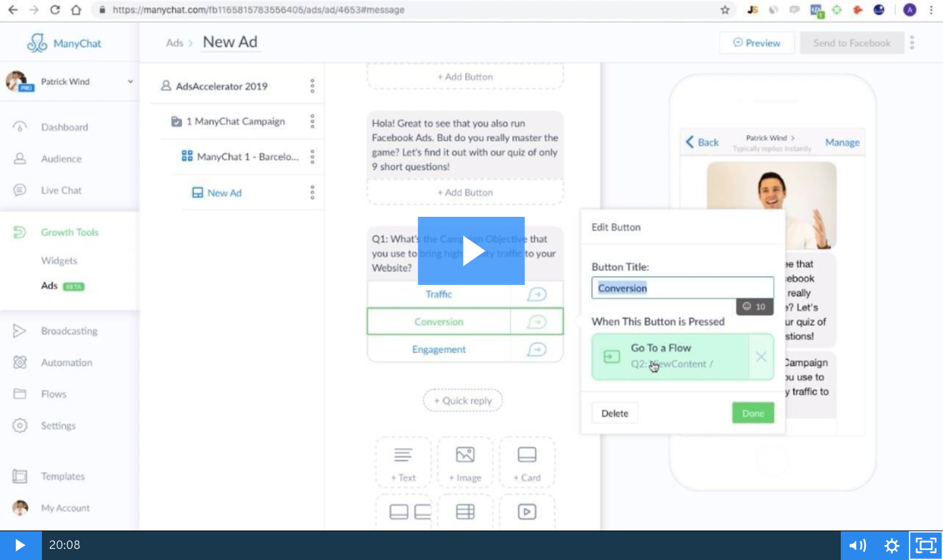Open the three-dot menu for AdsAccelerator 2019

[313, 86]
